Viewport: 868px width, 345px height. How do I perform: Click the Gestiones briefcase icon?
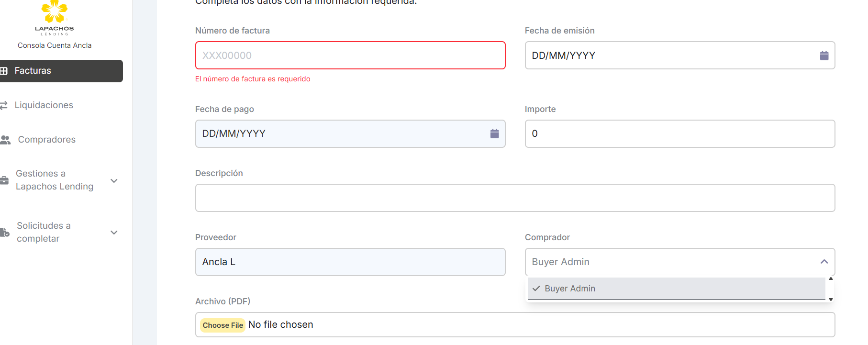[x=4, y=180]
